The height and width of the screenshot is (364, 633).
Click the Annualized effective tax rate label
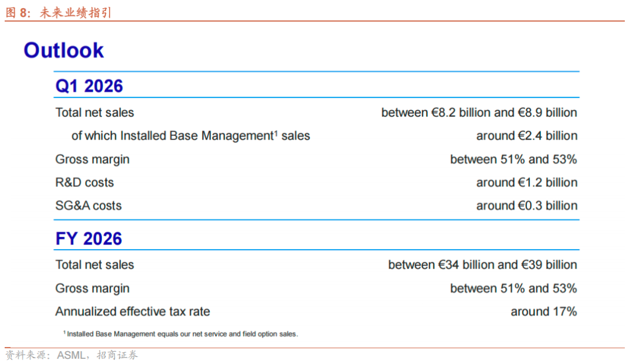(x=132, y=312)
